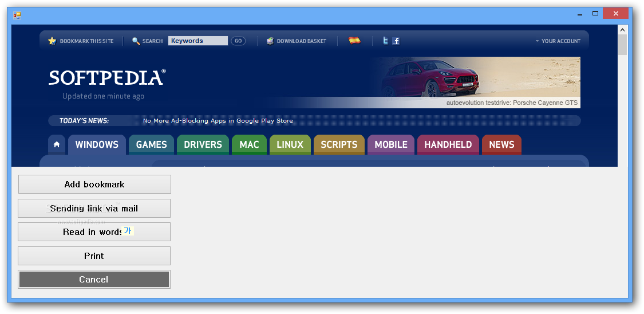Image resolution: width=644 pixels, height=314 pixels.
Task: Open the Twitter icon link
Action: (x=385, y=41)
